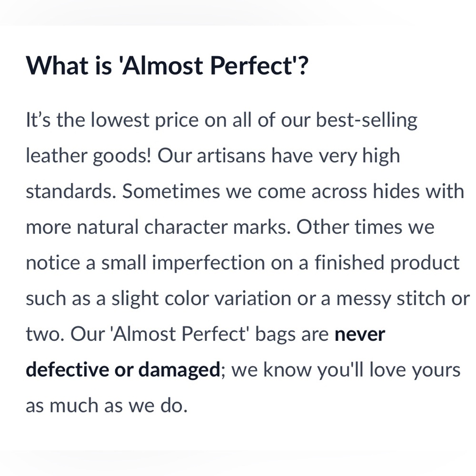The height and width of the screenshot is (476, 476).
Task: Click the phrase "finished product"
Action: tap(387, 263)
